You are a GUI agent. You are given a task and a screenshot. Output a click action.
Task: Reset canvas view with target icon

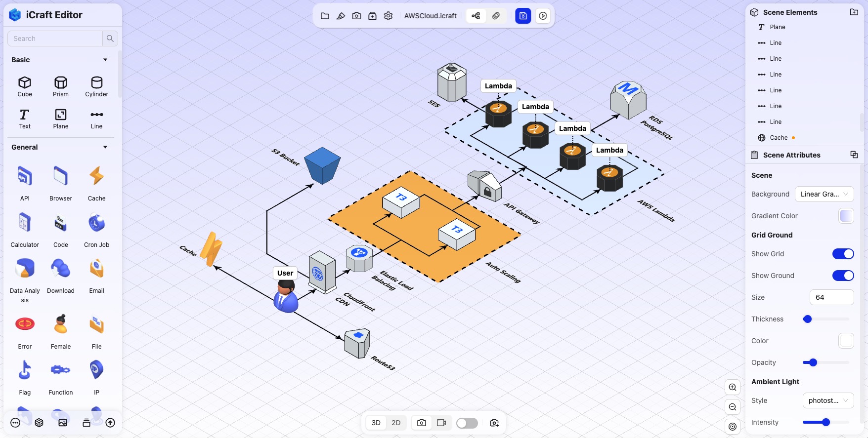click(x=733, y=427)
